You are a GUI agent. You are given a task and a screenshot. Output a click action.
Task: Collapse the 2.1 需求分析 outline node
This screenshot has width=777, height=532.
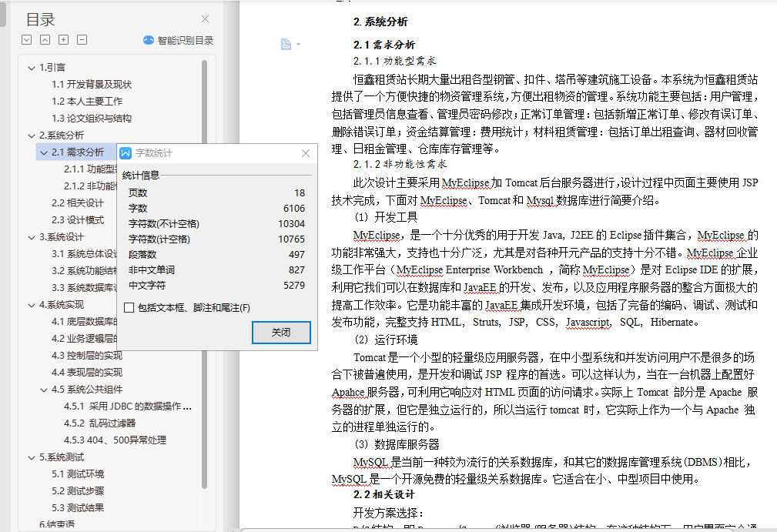pos(44,152)
